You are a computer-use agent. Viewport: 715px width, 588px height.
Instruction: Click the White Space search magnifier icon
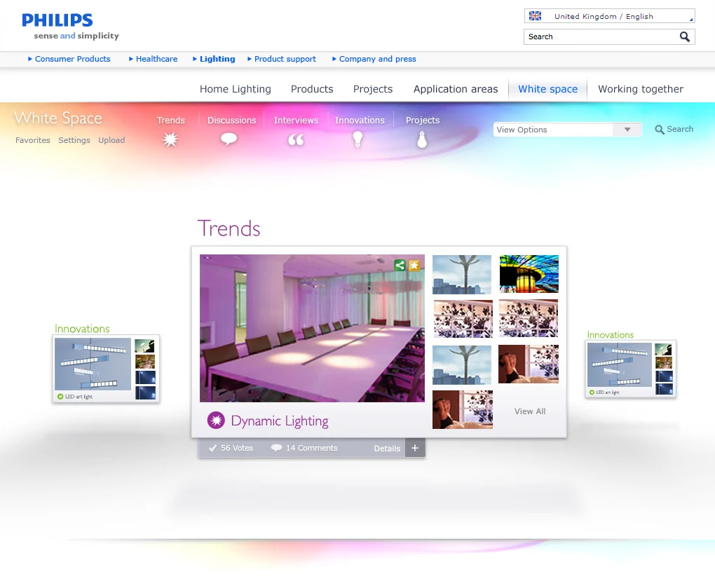[660, 130]
